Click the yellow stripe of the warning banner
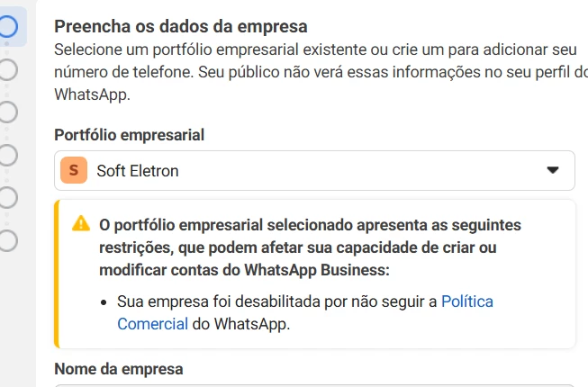The width and height of the screenshot is (588, 387). (57, 274)
